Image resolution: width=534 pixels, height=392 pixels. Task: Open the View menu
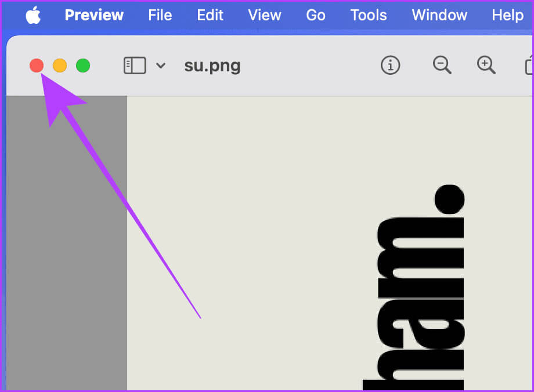click(x=265, y=15)
